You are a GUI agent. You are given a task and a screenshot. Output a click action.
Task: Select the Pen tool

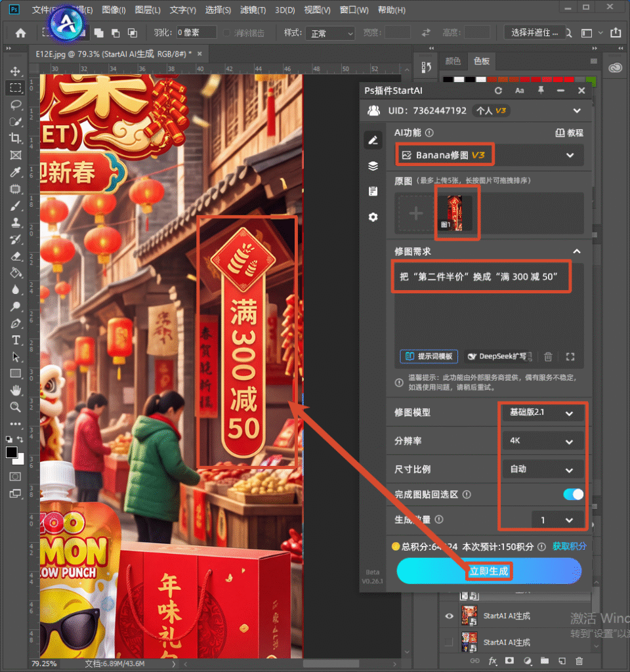(16, 324)
